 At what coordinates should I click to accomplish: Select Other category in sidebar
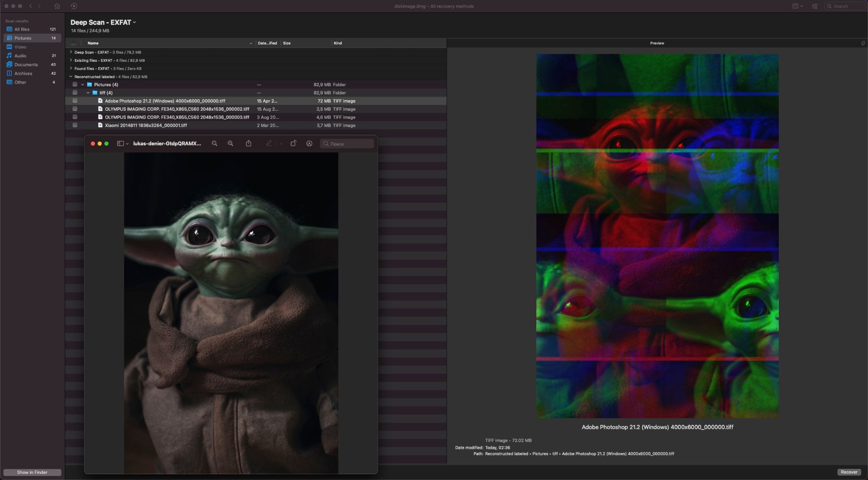(x=32, y=82)
